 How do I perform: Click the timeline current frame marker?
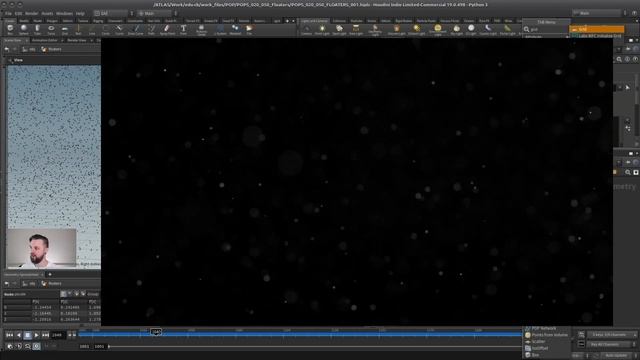156,332
